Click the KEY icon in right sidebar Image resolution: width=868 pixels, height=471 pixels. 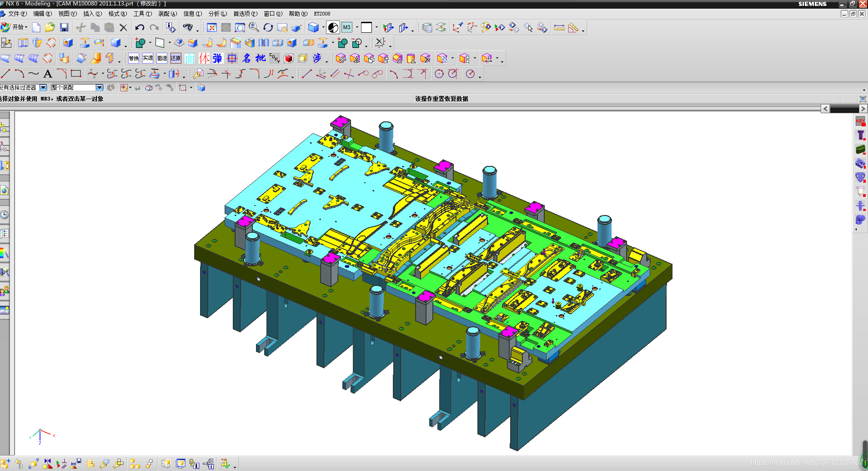[860, 121]
